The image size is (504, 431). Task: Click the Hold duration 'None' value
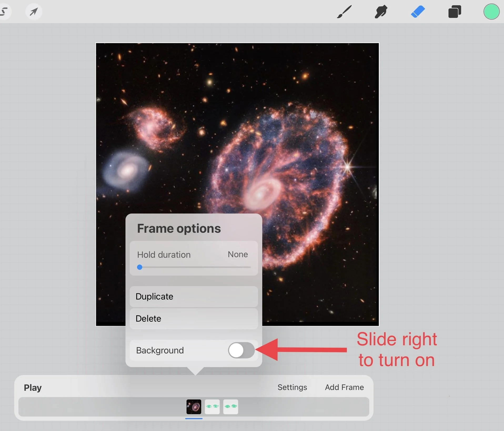(x=238, y=254)
